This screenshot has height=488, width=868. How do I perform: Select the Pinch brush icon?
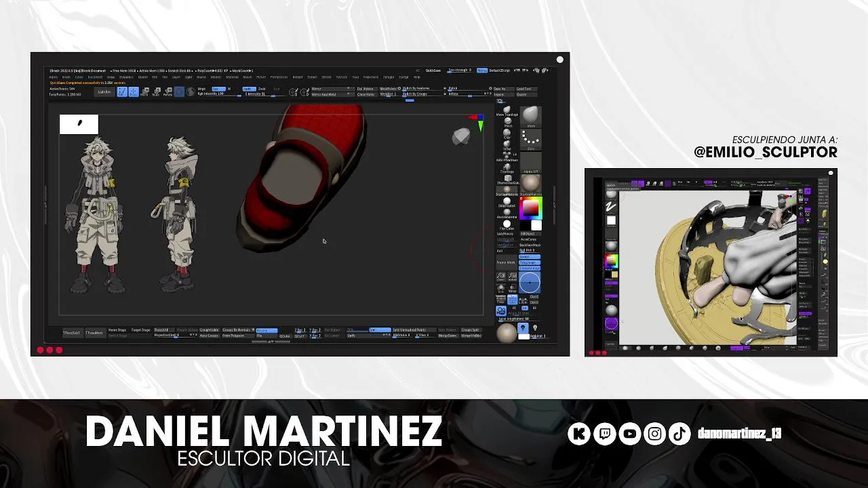tap(507, 122)
